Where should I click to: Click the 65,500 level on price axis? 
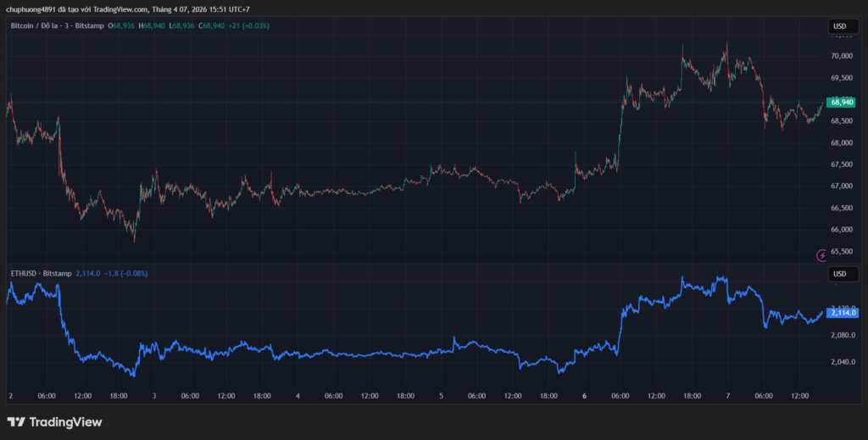841,252
